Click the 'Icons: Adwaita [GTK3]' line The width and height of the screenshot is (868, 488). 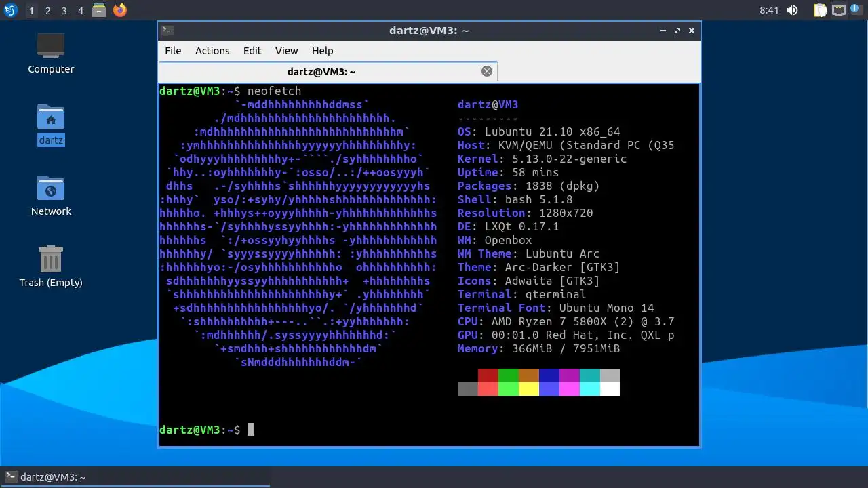tap(529, 281)
